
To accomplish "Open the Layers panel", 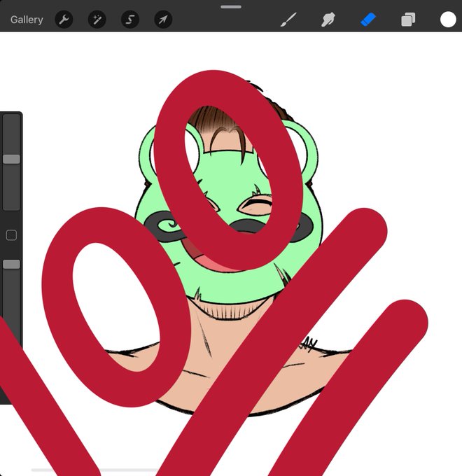I will pos(408,20).
